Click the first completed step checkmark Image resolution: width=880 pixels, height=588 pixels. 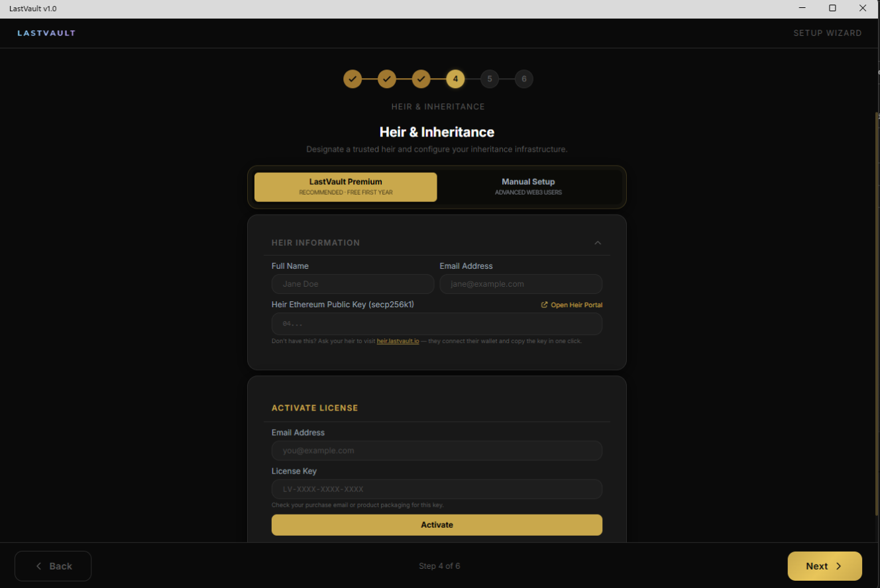click(x=353, y=79)
